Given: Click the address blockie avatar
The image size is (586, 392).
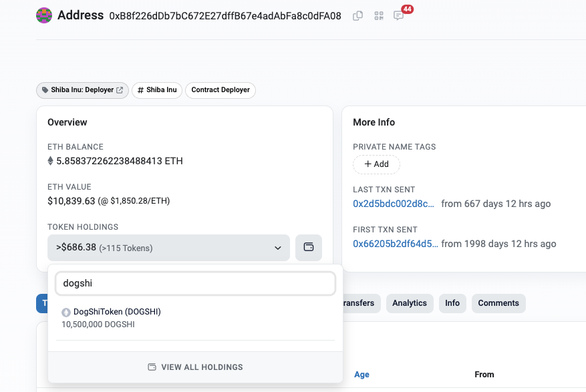Looking at the screenshot, I should [44, 15].
